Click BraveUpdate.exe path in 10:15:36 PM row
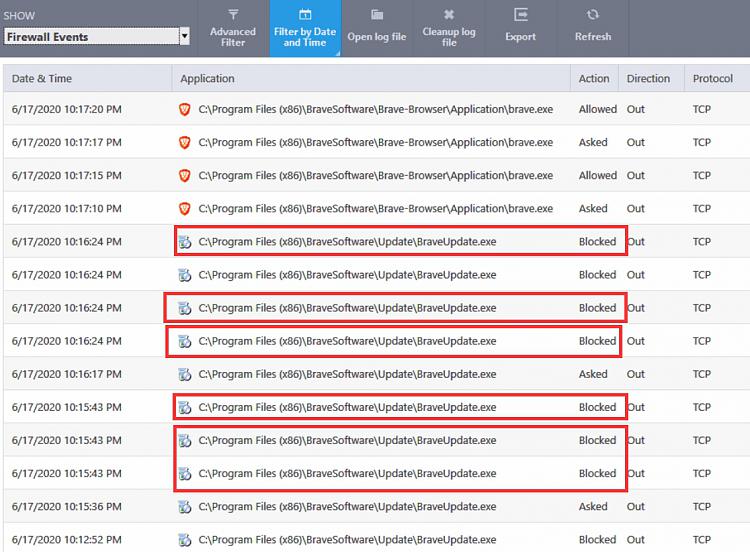 pyautogui.click(x=347, y=507)
